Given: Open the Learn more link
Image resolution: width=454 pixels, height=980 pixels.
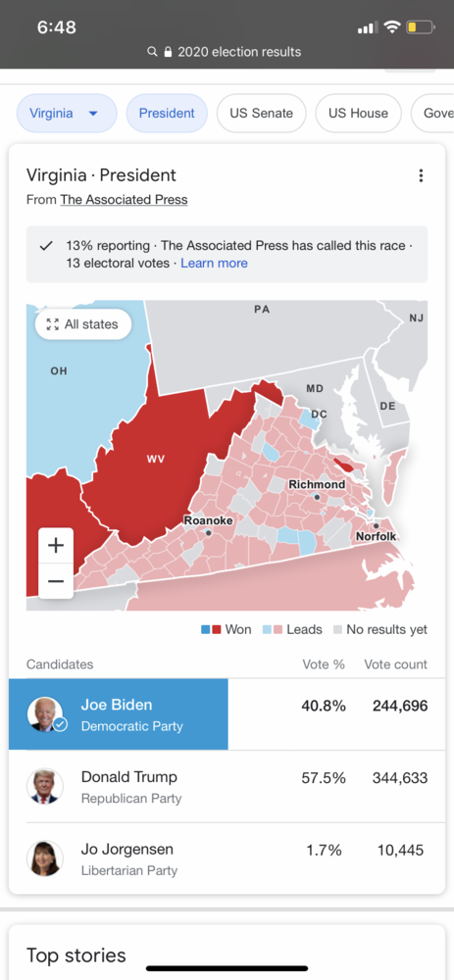Looking at the screenshot, I should click(214, 263).
